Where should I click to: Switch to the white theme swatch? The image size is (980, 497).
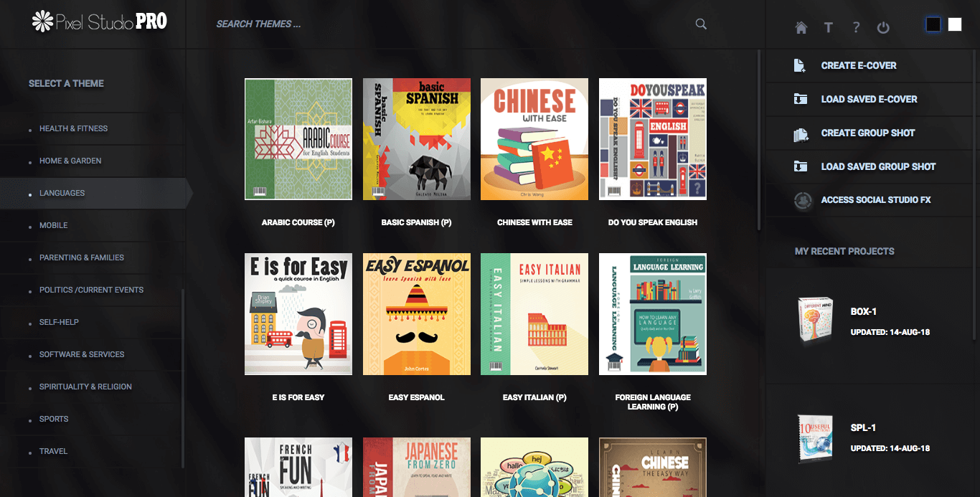coord(955,24)
